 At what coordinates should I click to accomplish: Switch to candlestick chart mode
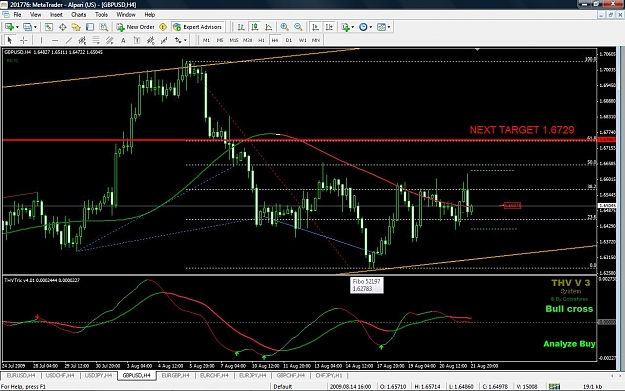point(255,27)
